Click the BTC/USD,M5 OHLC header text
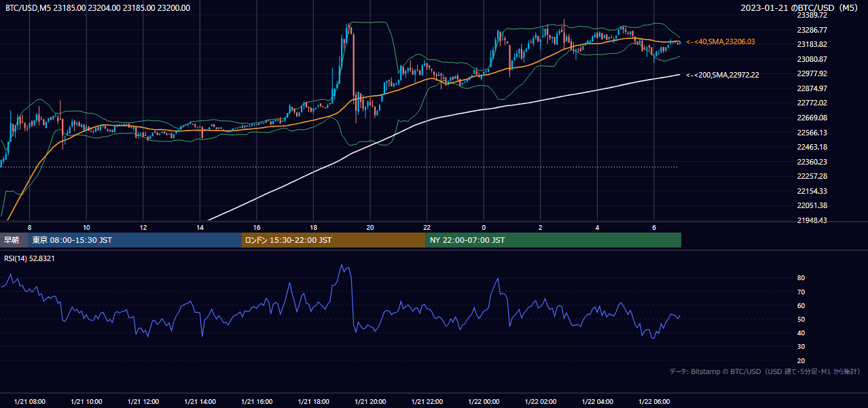 click(x=98, y=8)
